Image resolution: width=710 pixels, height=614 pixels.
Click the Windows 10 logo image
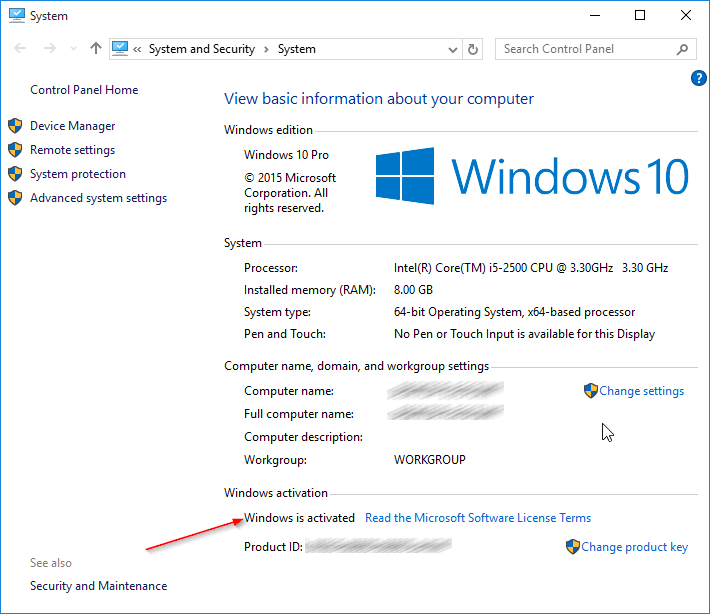[532, 176]
